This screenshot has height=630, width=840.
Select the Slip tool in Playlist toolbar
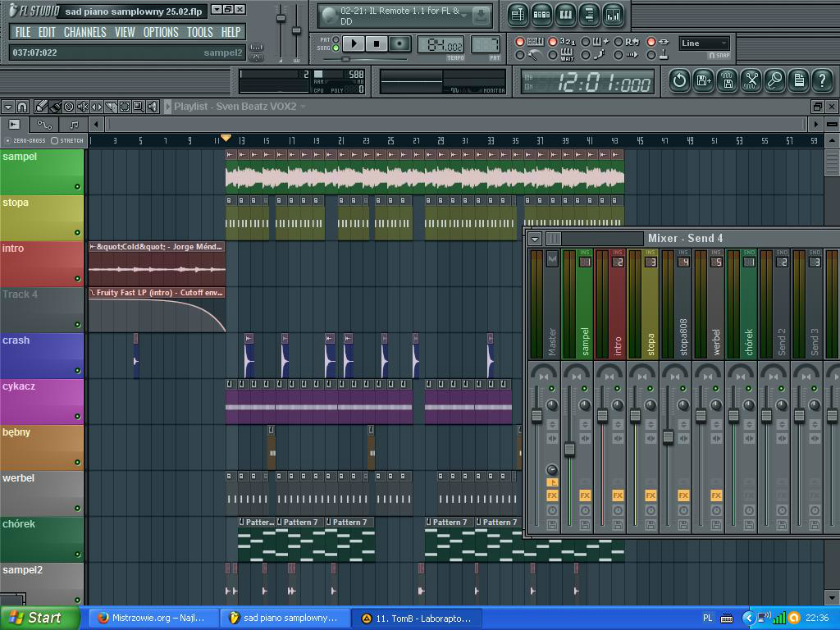coord(97,107)
